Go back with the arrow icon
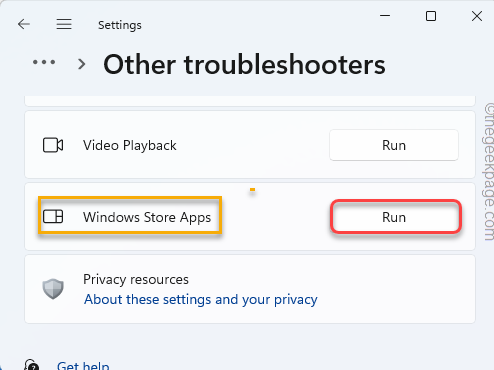Screen dimensions: 494x370 [24, 24]
